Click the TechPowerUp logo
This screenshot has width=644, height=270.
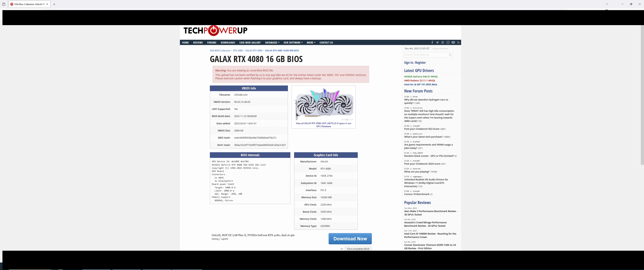(x=215, y=31)
